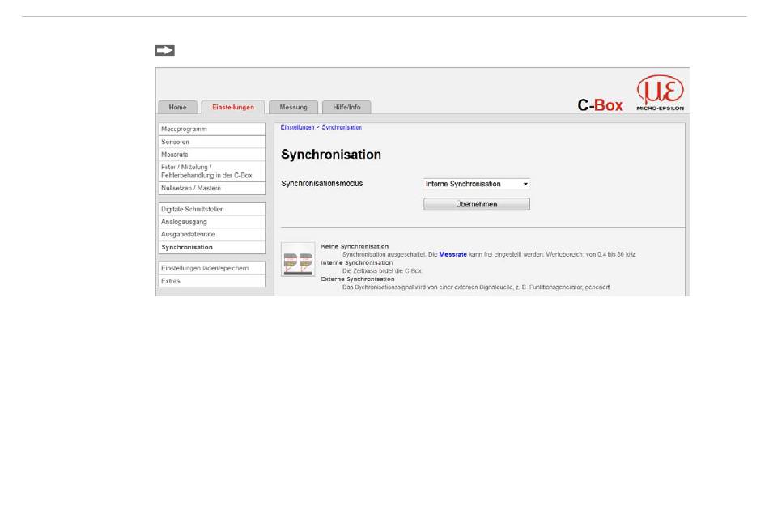Follow the Messrate link in help text
This screenshot has width=769, height=532.
click(x=452, y=255)
